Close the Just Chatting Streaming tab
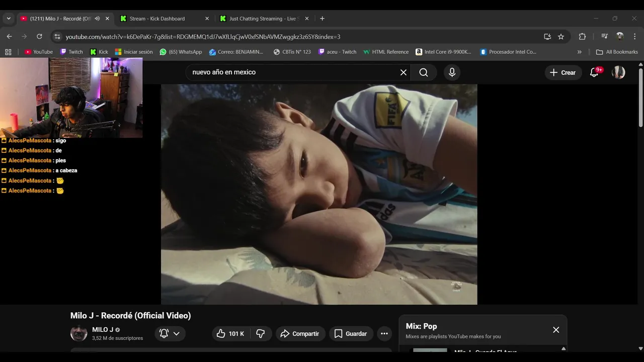The width and height of the screenshot is (644, 362). click(306, 19)
